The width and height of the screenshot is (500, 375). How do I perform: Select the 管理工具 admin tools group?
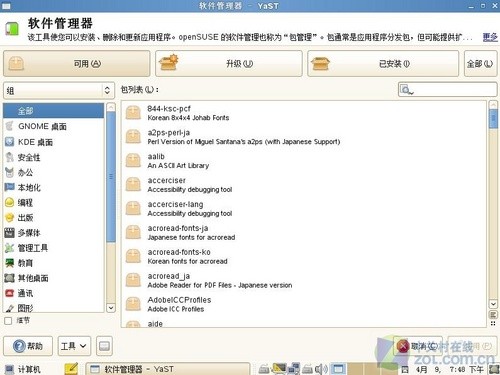tap(53, 248)
